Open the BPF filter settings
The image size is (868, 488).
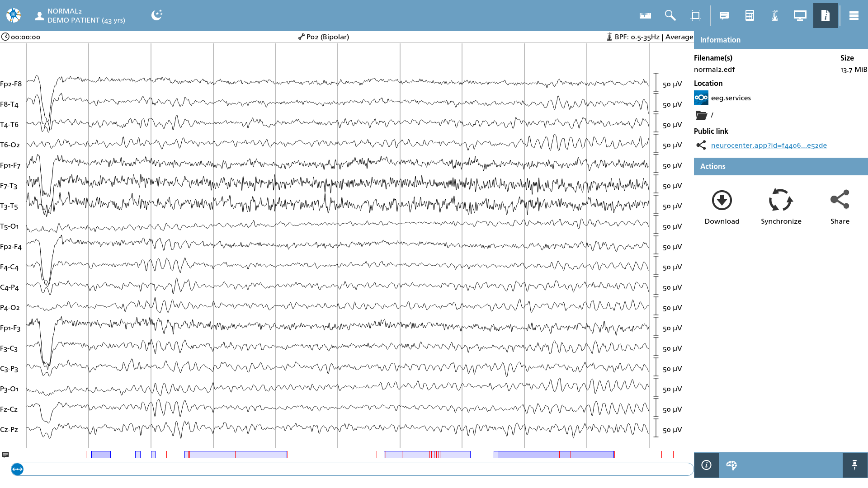(650, 37)
